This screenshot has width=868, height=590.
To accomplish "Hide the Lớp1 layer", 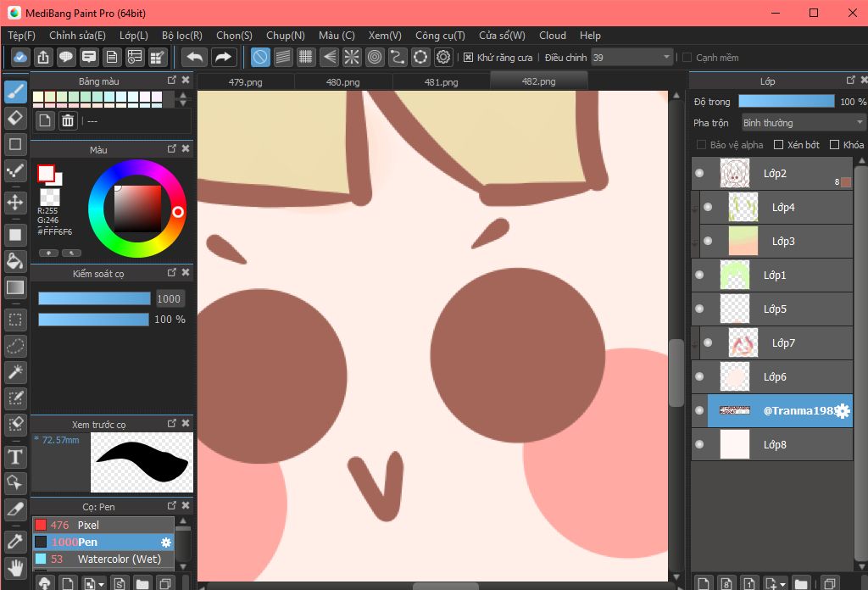I will (699, 275).
